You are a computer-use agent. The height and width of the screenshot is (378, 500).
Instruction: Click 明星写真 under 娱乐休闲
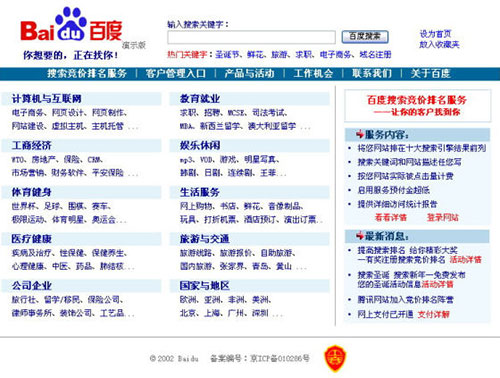point(260,160)
